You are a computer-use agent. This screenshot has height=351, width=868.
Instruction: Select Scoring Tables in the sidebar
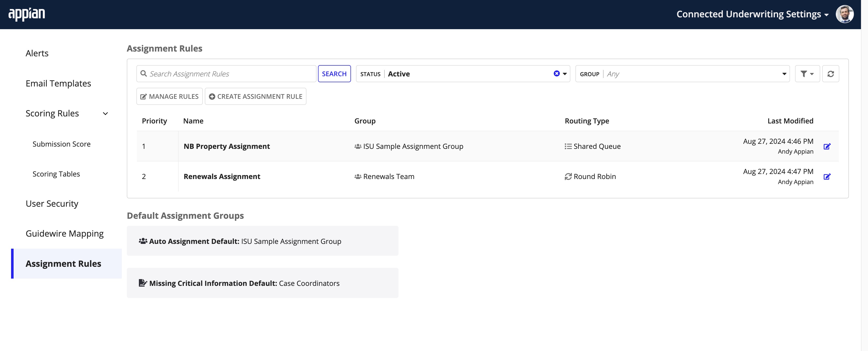tap(56, 174)
